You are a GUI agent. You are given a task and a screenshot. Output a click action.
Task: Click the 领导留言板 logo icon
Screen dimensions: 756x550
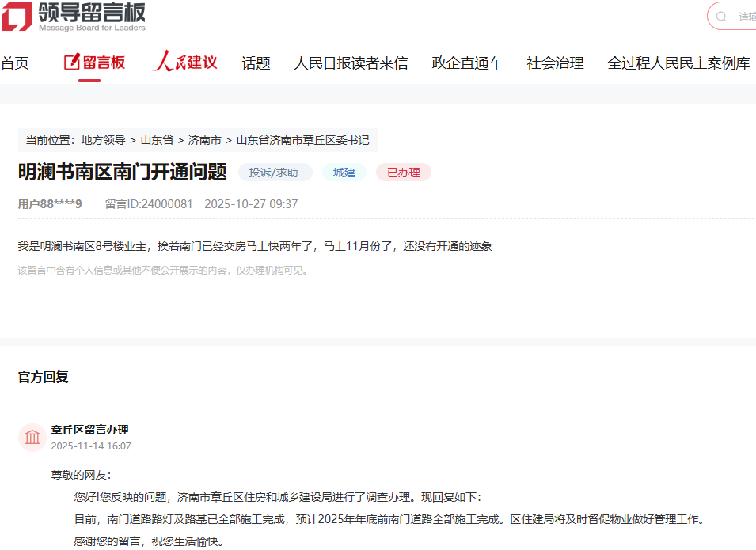(17, 17)
